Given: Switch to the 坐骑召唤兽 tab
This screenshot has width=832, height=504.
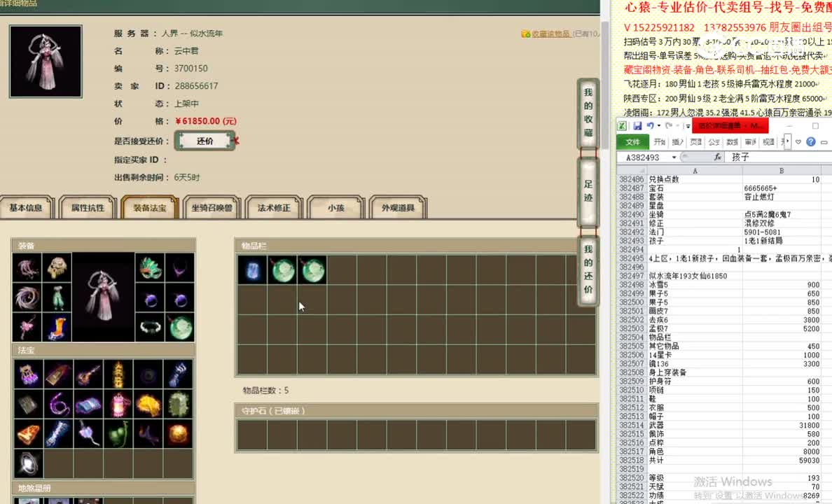Looking at the screenshot, I should (212, 208).
